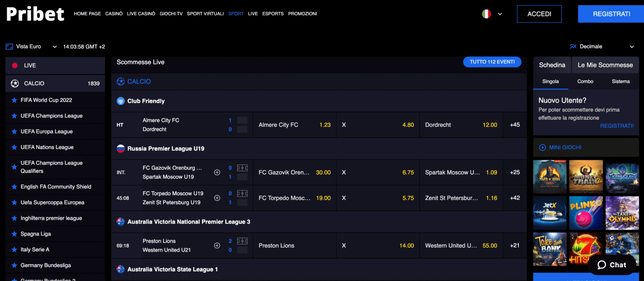Image resolution: width=644 pixels, height=281 pixels.
Task: Click the star beside UEFA Nations League
Action: click(x=14, y=147)
